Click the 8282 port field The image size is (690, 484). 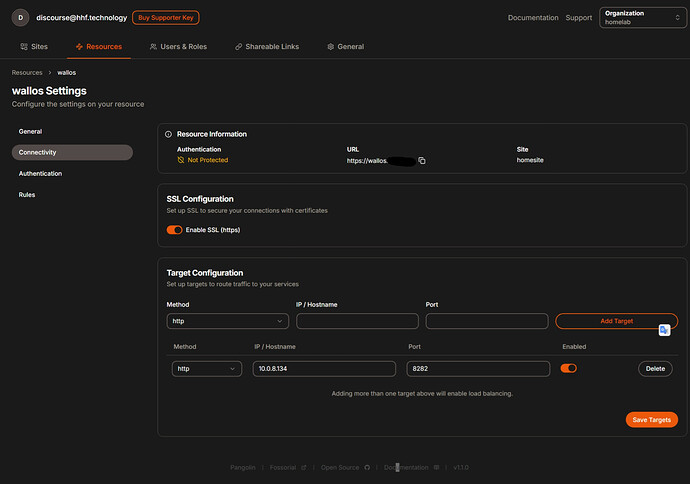click(478, 369)
